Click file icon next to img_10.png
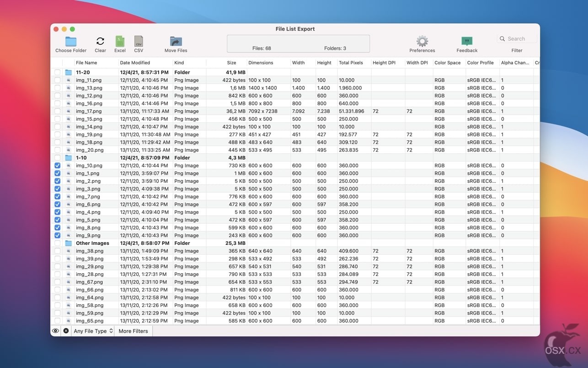 tap(69, 166)
